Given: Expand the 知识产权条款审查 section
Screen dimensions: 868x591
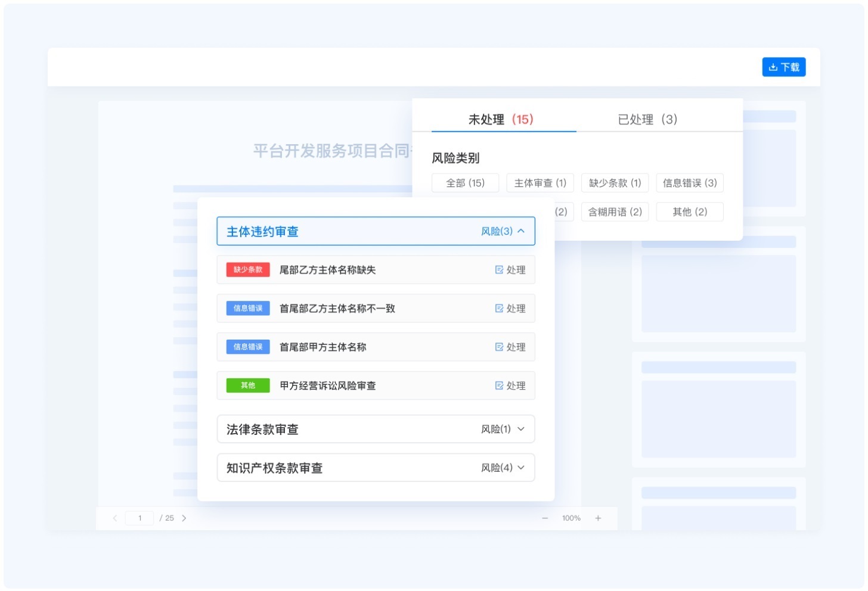Looking at the screenshot, I should tap(520, 468).
